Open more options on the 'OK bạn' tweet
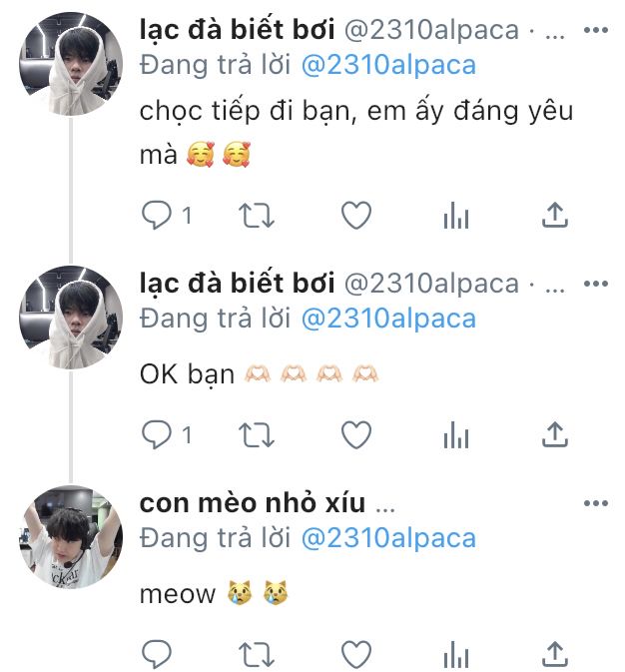Screen dimensions: 625x672 click(596, 284)
